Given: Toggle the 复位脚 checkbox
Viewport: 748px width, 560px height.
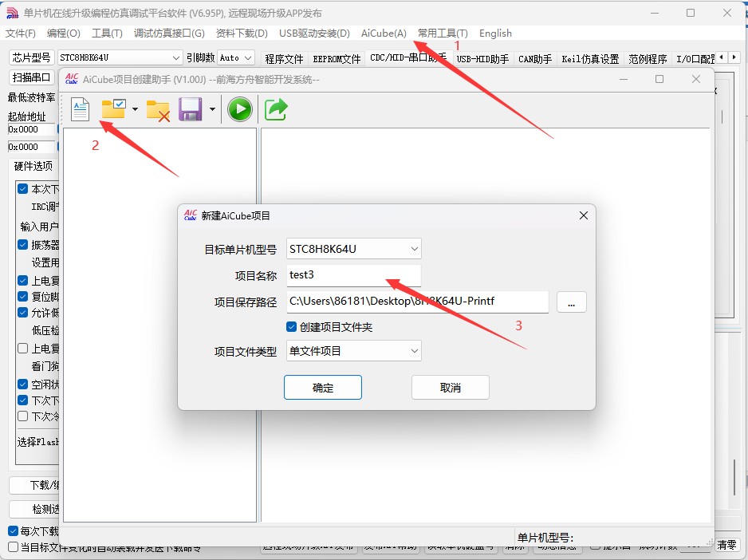Looking at the screenshot, I should (x=22, y=296).
